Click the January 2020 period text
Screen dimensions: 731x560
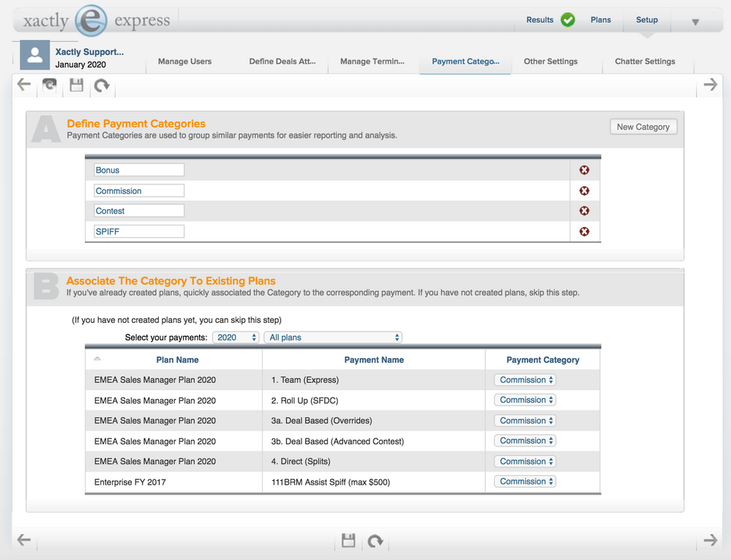click(80, 65)
